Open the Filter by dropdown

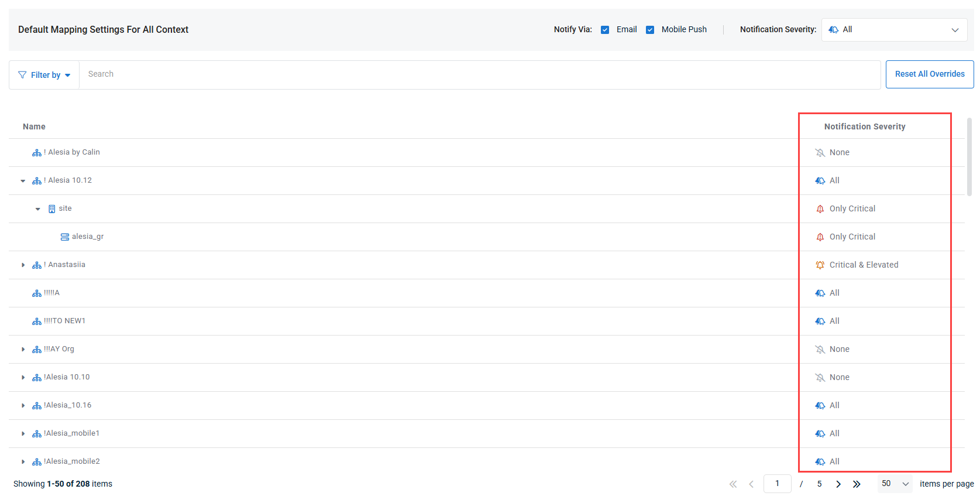44,75
